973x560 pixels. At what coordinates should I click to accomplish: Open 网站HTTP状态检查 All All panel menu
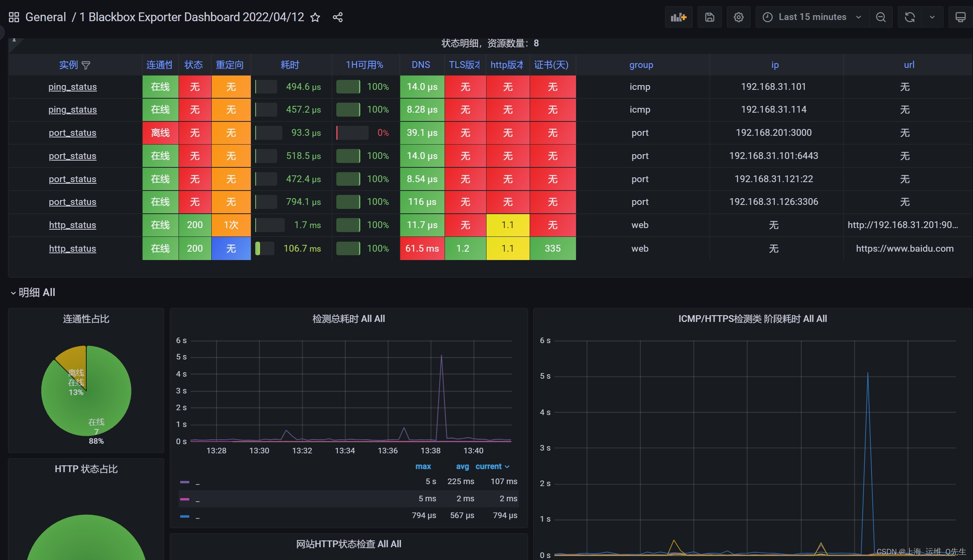click(x=349, y=544)
